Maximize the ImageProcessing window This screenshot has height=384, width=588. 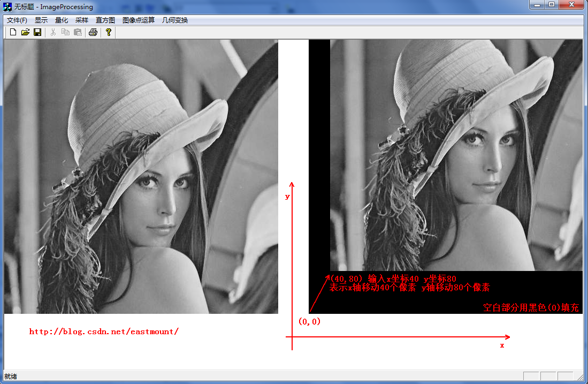tap(552, 4)
